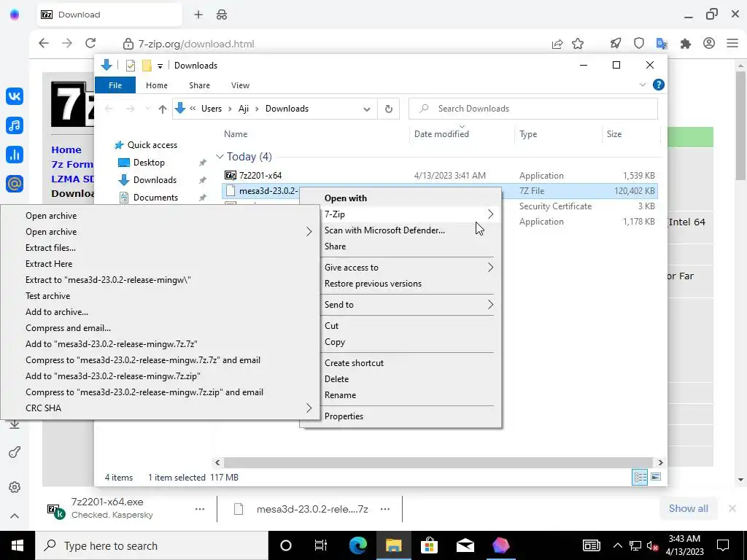Image resolution: width=747 pixels, height=560 pixels.
Task: Open the quick access toolbar customize dropdown
Action: click(x=160, y=66)
